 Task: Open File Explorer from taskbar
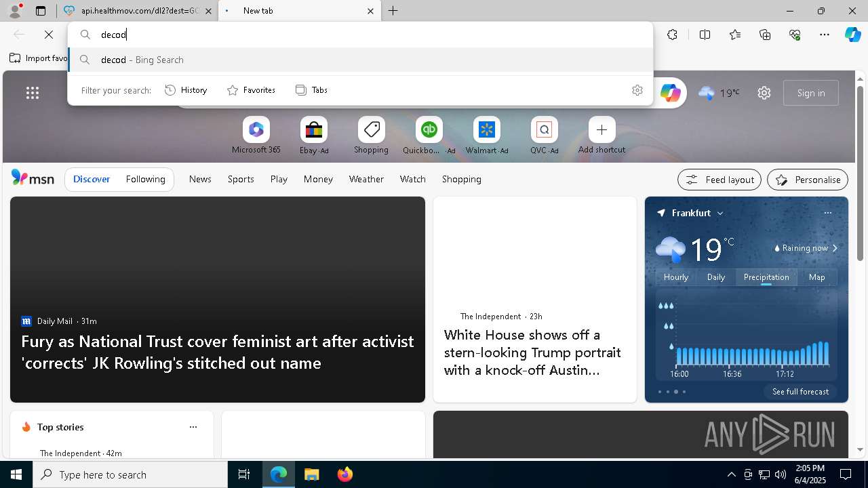[x=311, y=474]
